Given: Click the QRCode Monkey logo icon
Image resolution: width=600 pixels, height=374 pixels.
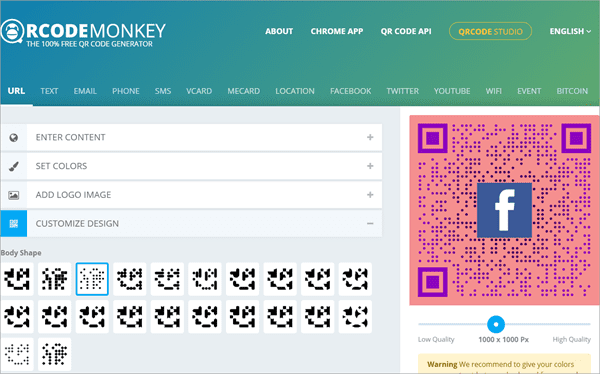Looking at the screenshot, I should pos(11,31).
